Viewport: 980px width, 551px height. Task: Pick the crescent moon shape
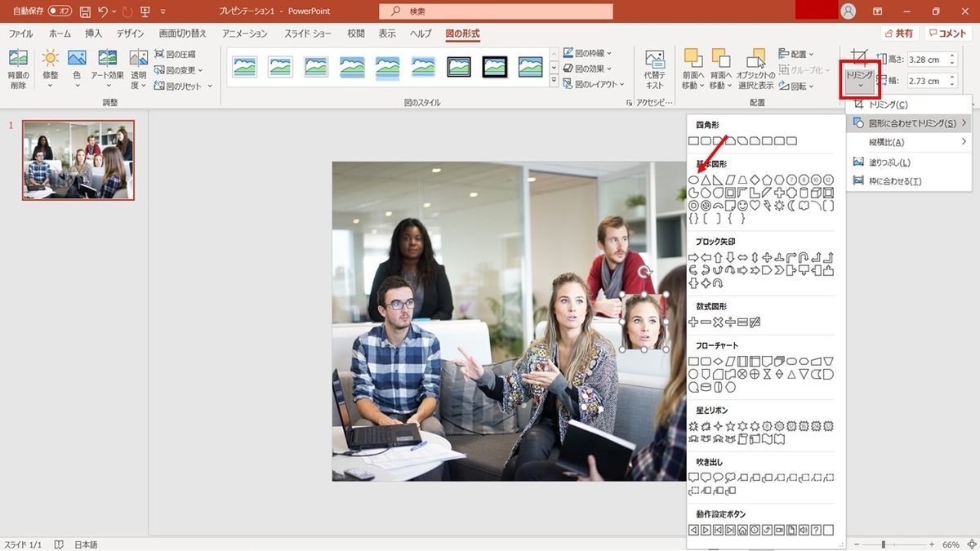tap(791, 206)
